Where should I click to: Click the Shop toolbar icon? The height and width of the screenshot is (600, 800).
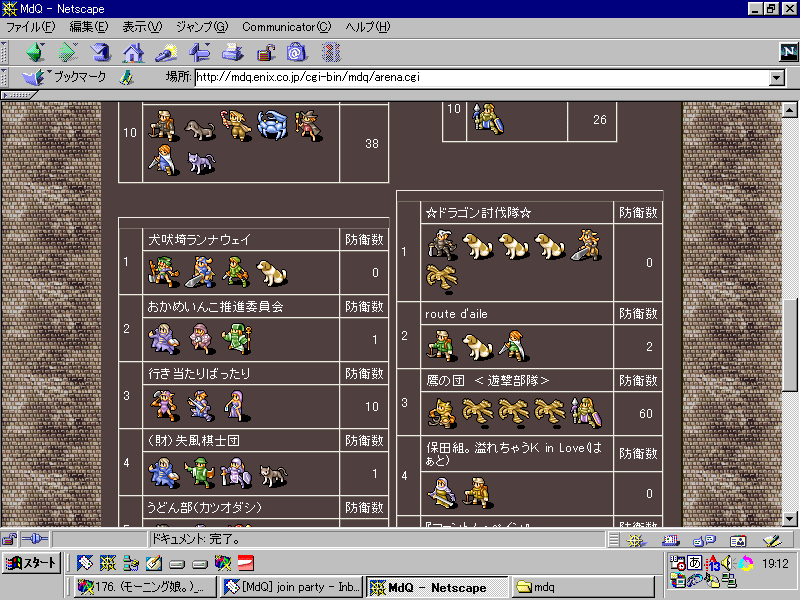[x=297, y=52]
